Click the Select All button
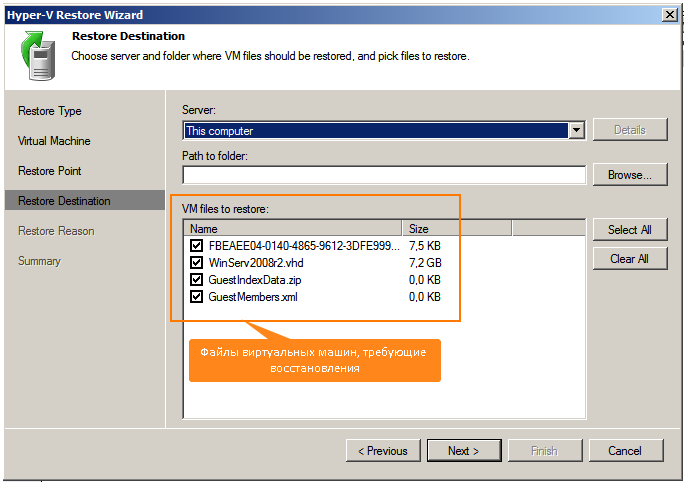Viewport: 686px width, 484px height. [629, 230]
